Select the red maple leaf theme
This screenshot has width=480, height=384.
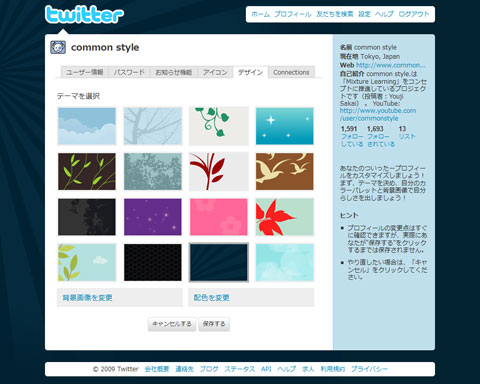click(x=285, y=217)
